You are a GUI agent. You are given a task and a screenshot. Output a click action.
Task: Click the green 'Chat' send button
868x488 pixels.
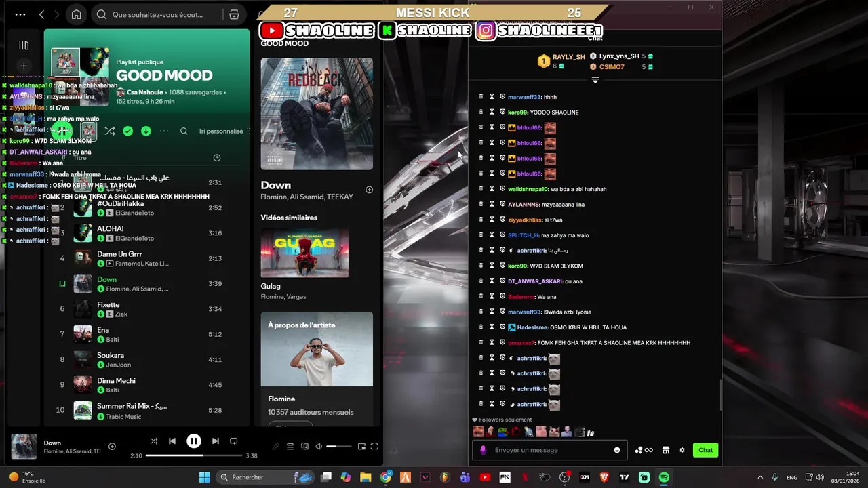706,450
